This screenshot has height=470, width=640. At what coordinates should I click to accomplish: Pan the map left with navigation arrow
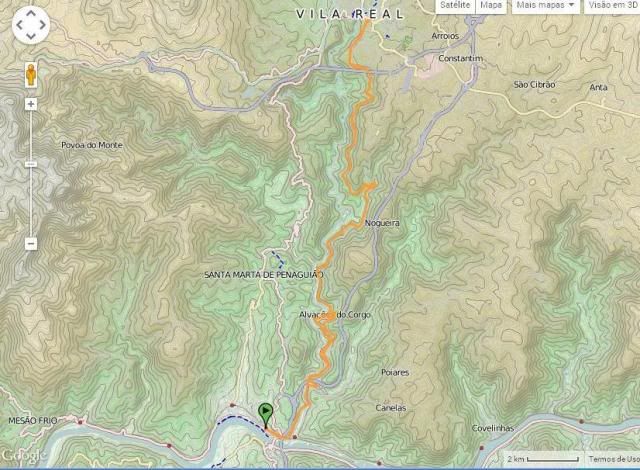tap(19, 25)
